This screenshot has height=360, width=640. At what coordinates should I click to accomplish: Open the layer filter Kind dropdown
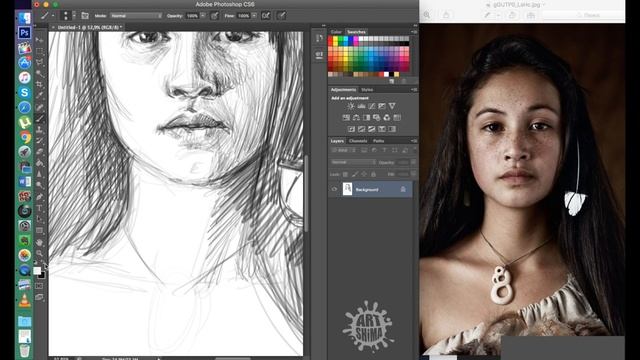coord(344,150)
